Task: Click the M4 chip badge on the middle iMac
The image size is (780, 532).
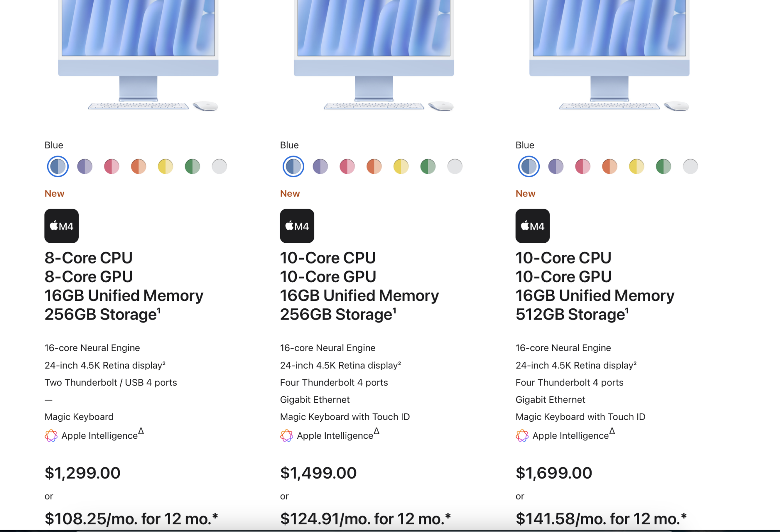Action: 297,226
